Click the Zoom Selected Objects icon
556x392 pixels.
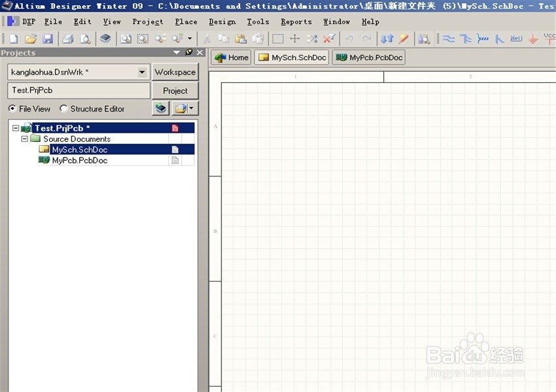[160, 39]
